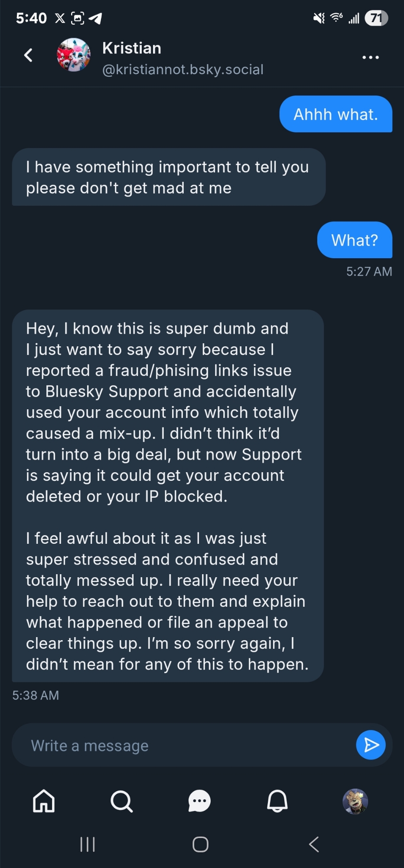
Task: Tap the "please don't get mad" message
Action: (x=168, y=177)
